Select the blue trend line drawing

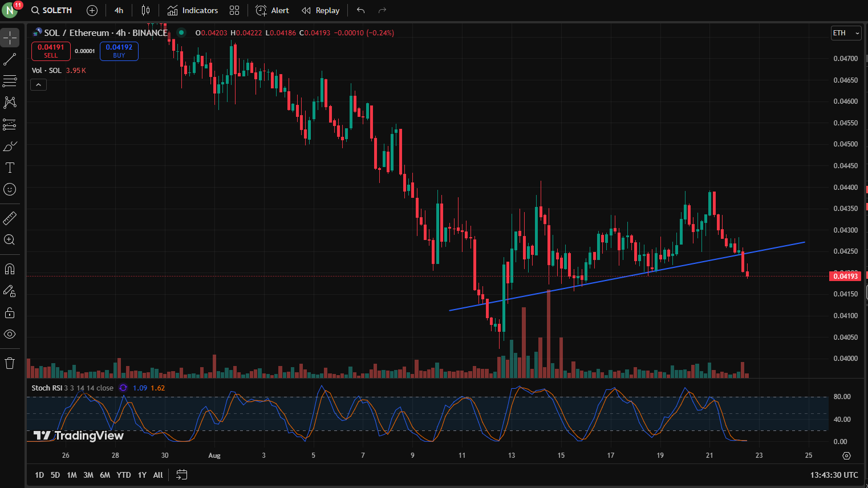tap(627, 276)
